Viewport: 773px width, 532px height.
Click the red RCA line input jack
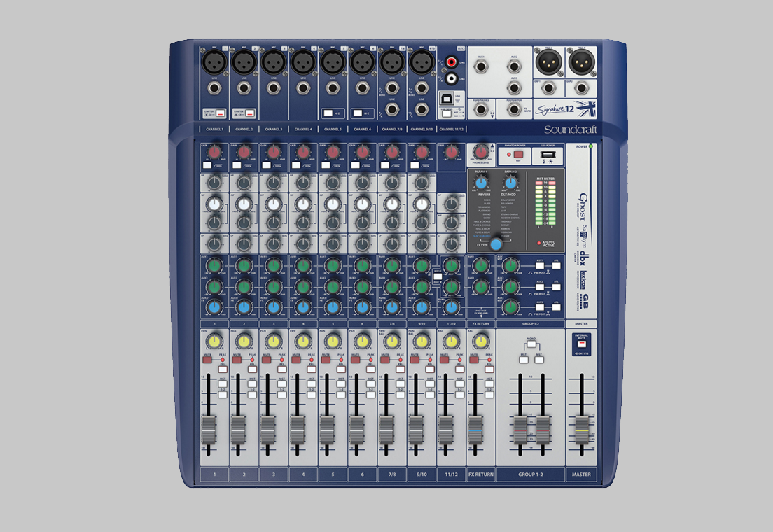click(452, 62)
